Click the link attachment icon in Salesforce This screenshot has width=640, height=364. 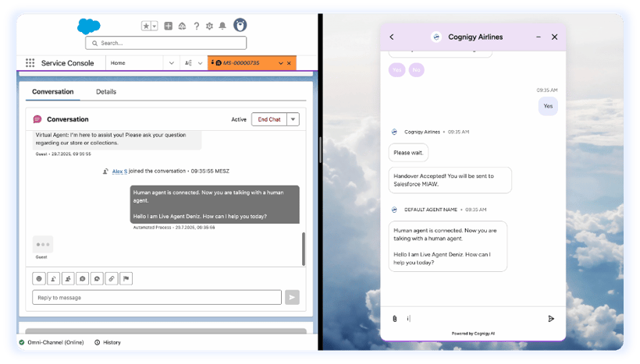pos(112,279)
